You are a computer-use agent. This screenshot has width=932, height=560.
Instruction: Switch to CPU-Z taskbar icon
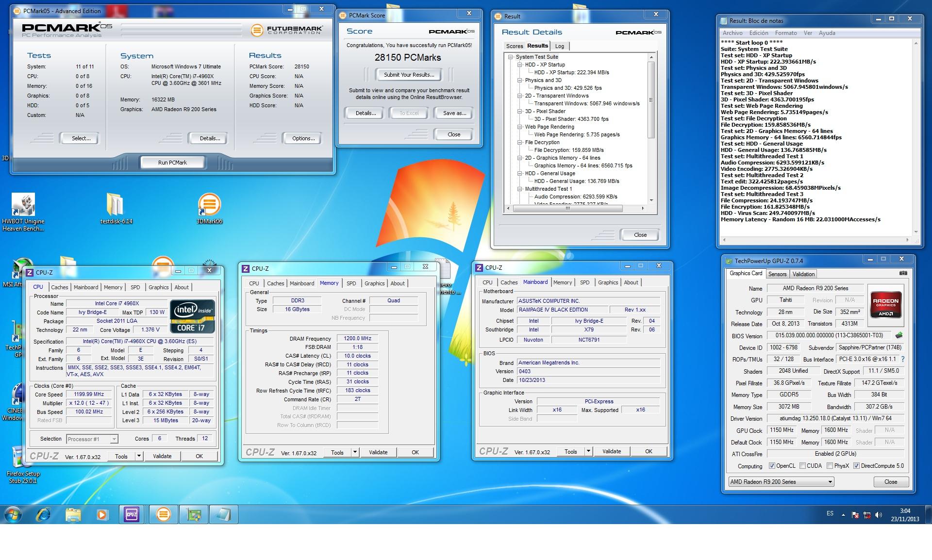tap(132, 514)
